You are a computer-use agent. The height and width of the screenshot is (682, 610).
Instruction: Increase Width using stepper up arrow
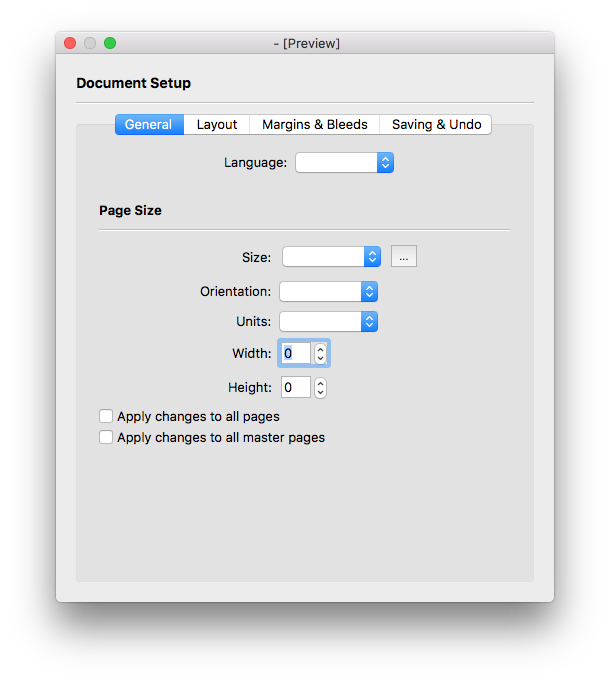click(x=320, y=348)
